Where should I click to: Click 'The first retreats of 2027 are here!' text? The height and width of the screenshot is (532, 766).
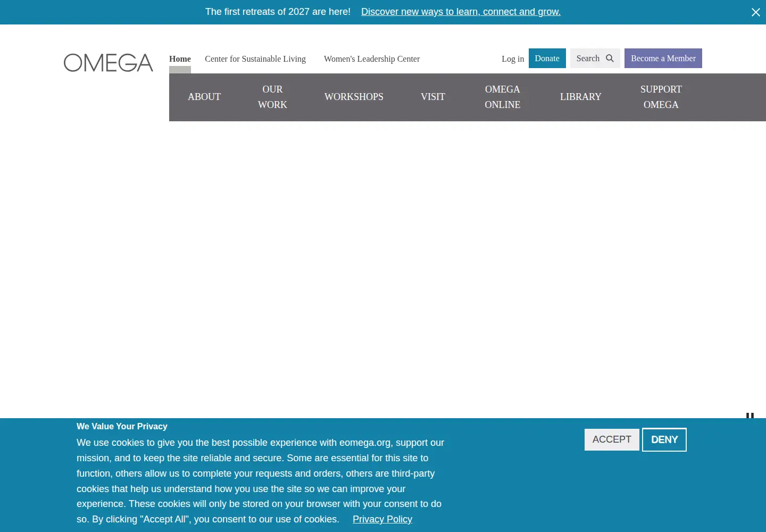[x=278, y=12]
